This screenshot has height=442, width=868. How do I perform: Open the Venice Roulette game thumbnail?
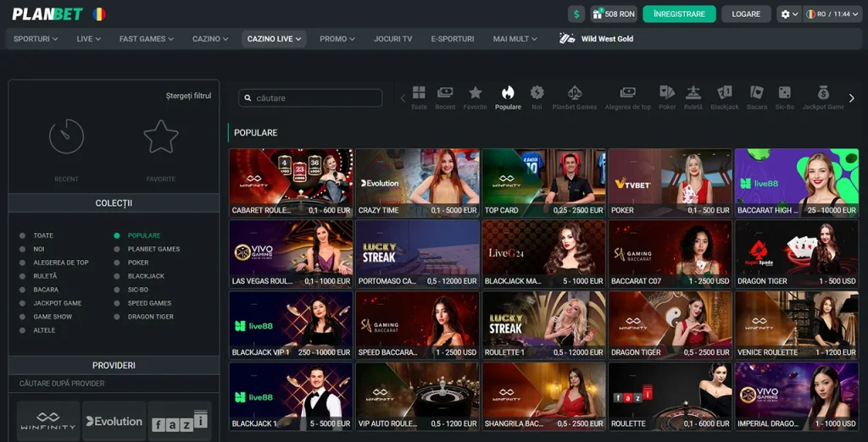click(797, 325)
